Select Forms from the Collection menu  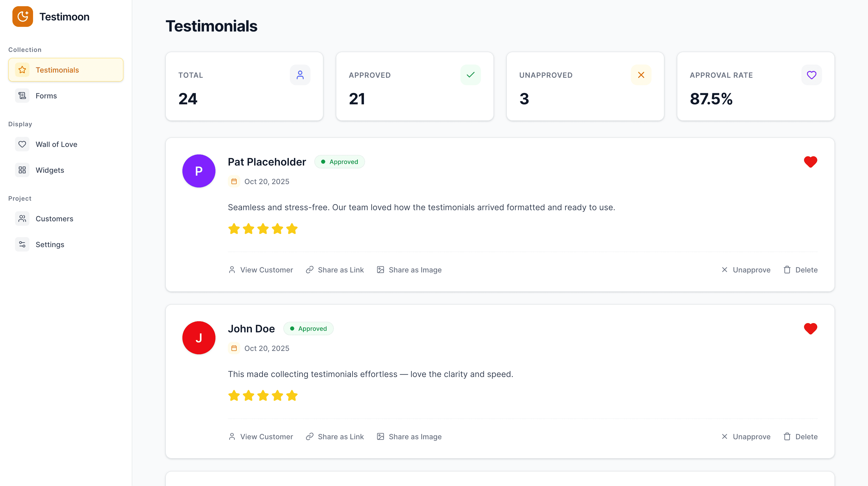(46, 96)
